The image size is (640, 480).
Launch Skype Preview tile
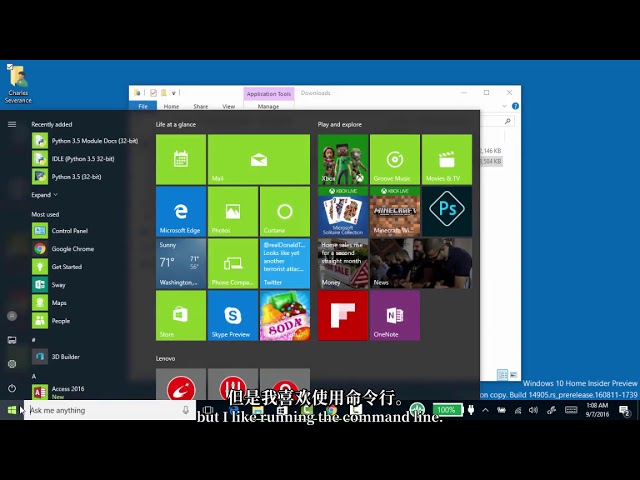(x=233, y=316)
